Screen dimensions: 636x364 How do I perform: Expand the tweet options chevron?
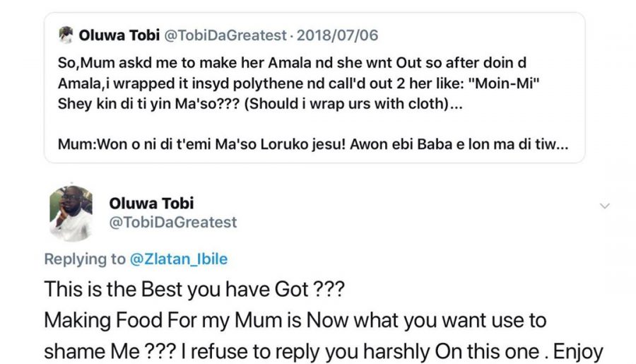click(604, 206)
